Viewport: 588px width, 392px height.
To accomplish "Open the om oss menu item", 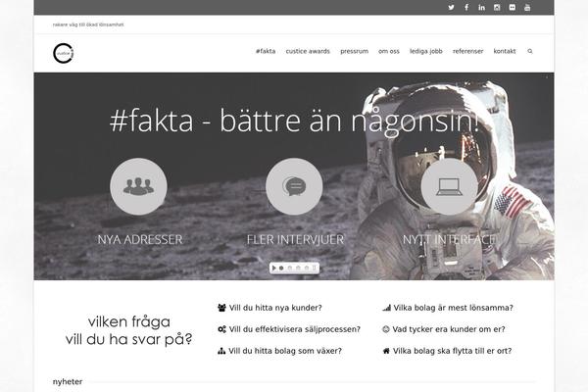I will (389, 51).
